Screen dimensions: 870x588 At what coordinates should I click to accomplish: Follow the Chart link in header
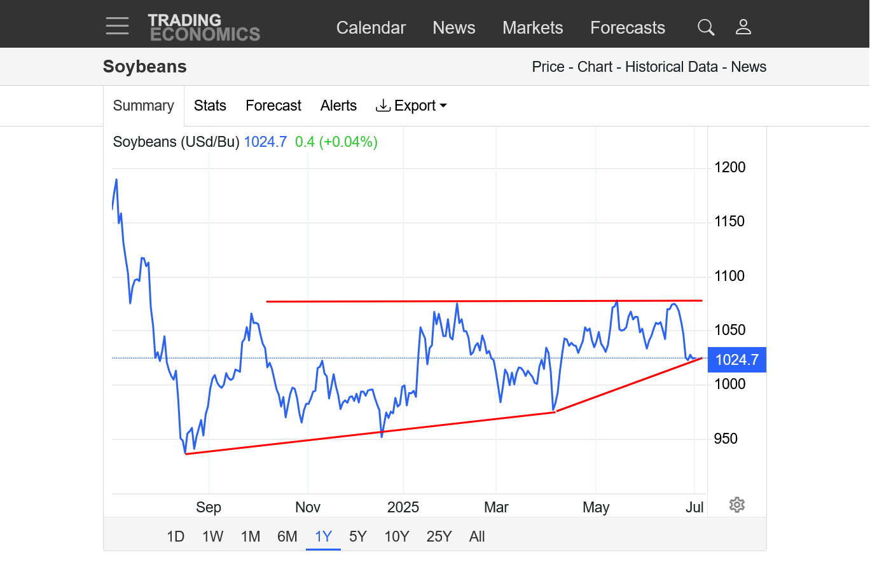coord(595,67)
